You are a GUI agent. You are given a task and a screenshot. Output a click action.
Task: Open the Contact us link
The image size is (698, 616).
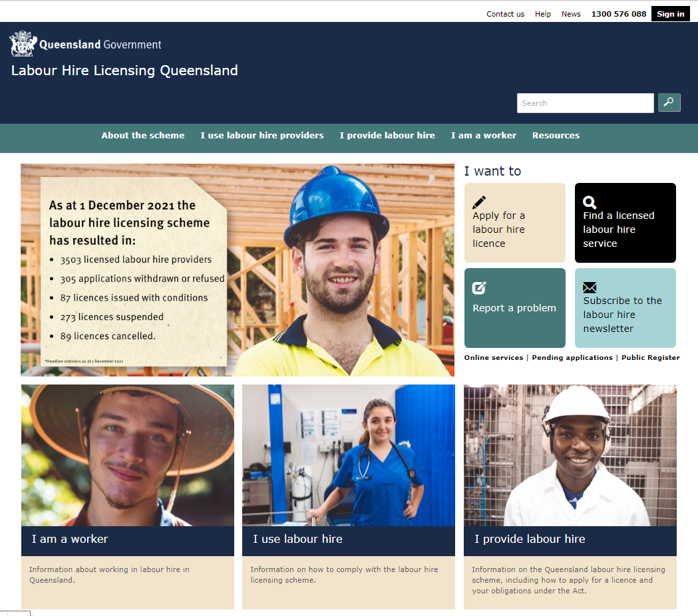click(505, 14)
